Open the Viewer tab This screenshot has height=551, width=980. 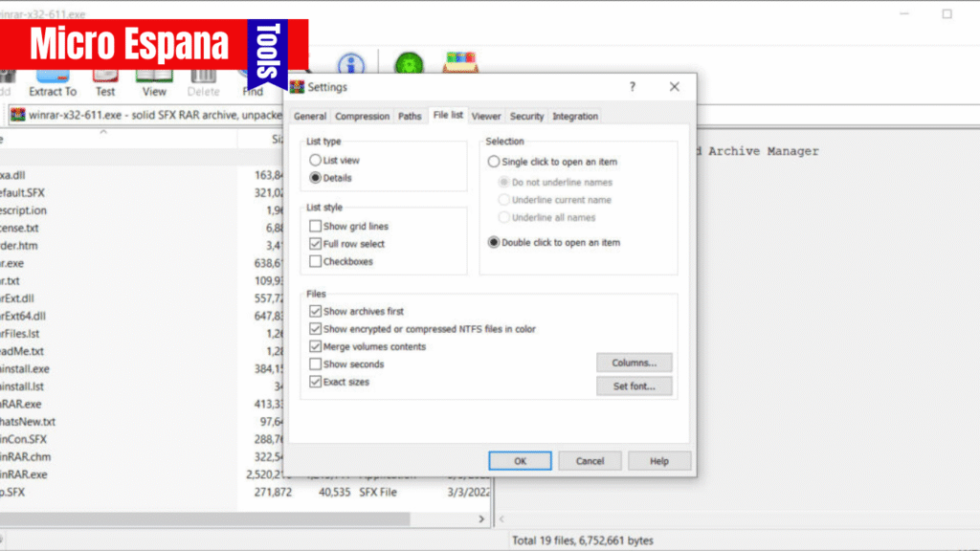pyautogui.click(x=486, y=116)
